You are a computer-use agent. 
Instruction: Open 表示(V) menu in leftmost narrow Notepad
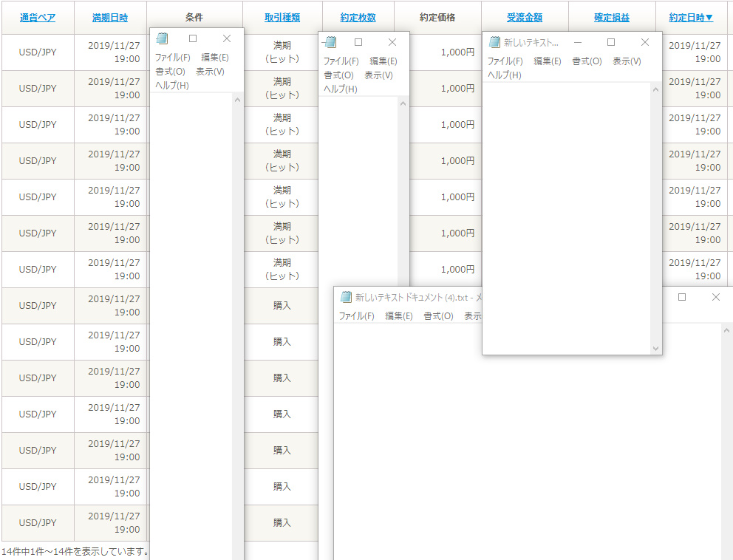pyautogui.click(x=210, y=72)
